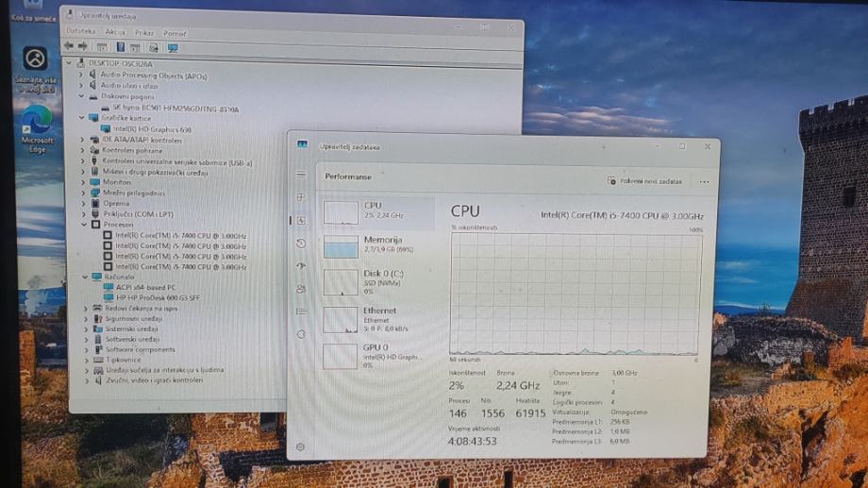The width and height of the screenshot is (868, 488).
Task: Click the 2,24 GHz speed value
Action: pos(518,385)
